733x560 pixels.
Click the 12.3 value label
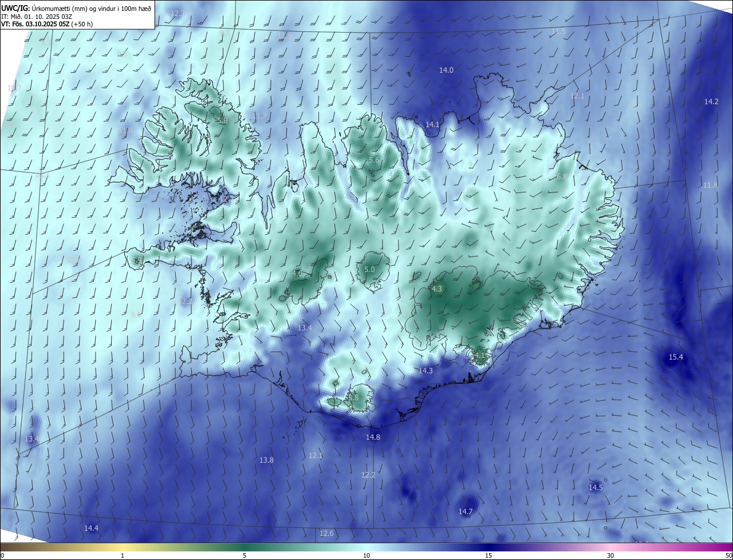click(x=178, y=13)
